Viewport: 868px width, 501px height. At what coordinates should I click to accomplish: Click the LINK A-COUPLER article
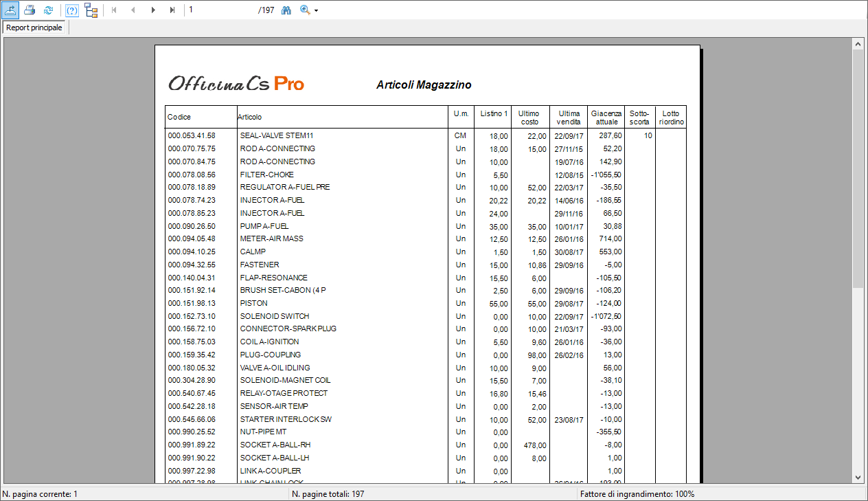(271, 471)
